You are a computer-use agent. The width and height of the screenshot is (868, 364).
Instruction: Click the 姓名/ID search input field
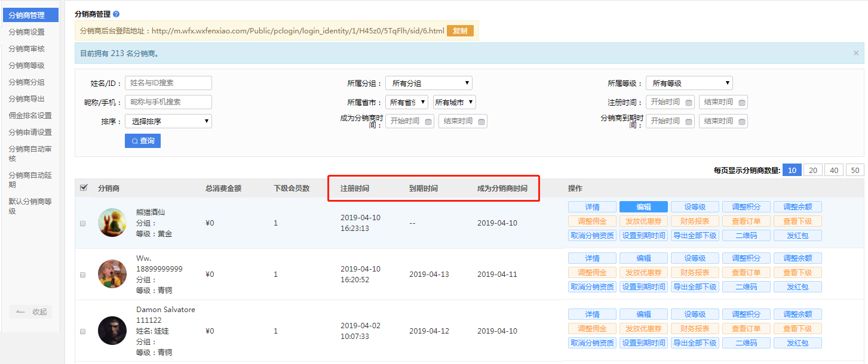click(x=168, y=83)
